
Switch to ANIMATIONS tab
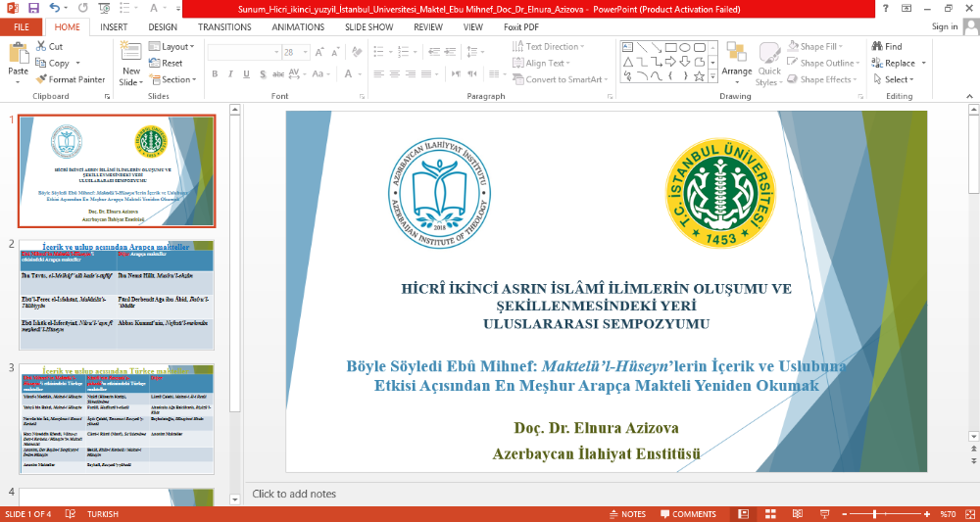pyautogui.click(x=298, y=26)
